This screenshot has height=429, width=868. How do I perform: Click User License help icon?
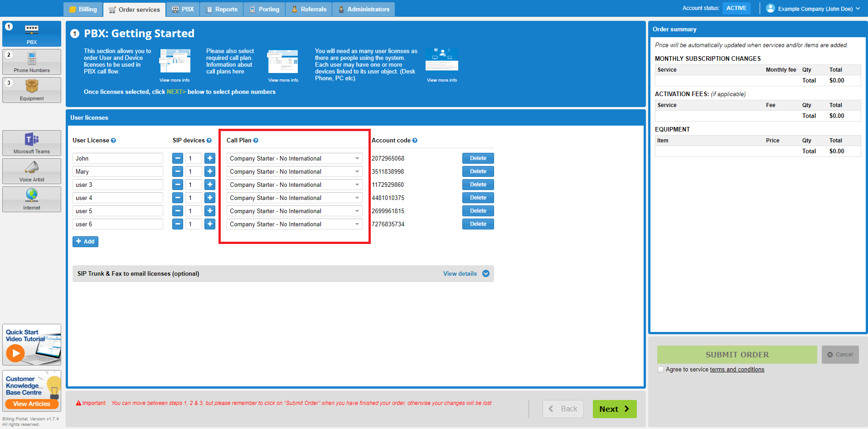click(x=113, y=141)
